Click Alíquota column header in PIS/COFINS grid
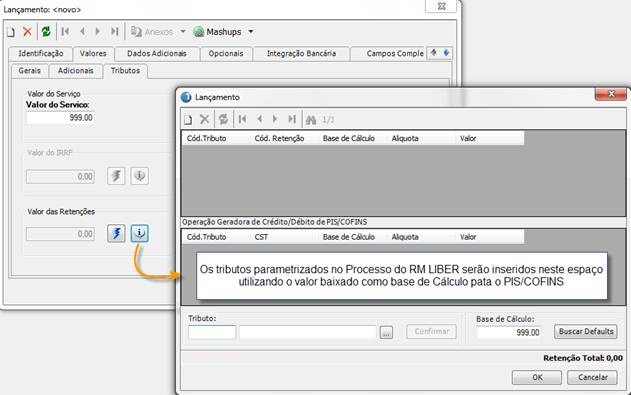 (421, 237)
